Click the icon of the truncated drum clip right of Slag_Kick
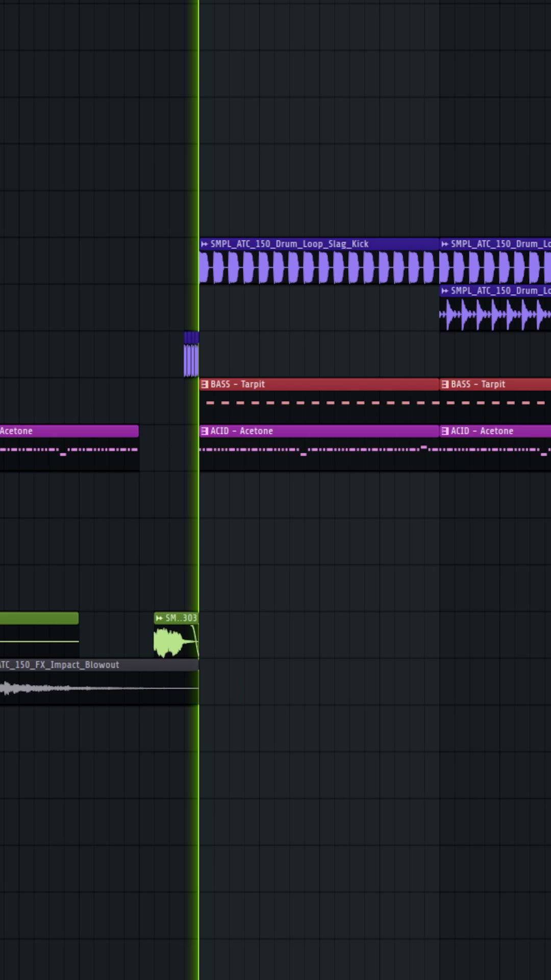The height and width of the screenshot is (980, 551). pos(445,244)
